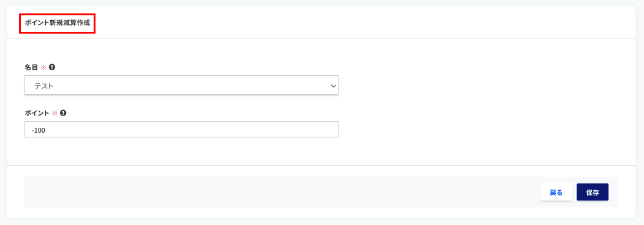
Task: Click the red ※ mark beside 名目
Action: pyautogui.click(x=43, y=67)
